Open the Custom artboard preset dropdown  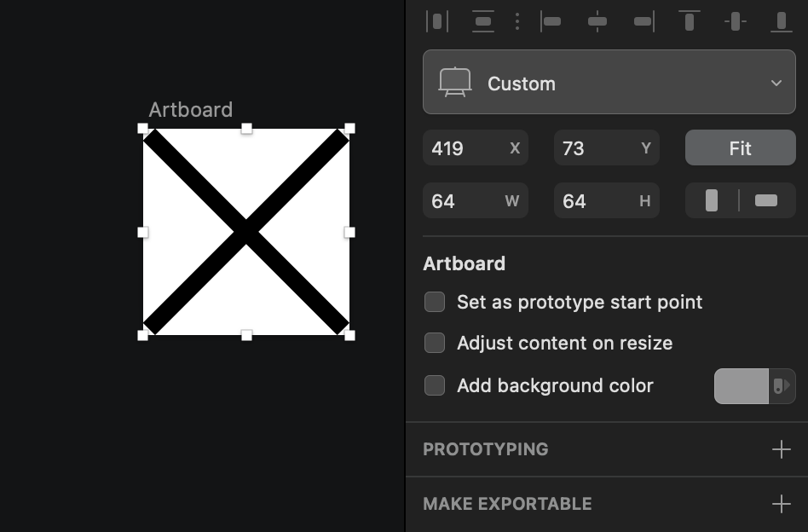tap(609, 82)
